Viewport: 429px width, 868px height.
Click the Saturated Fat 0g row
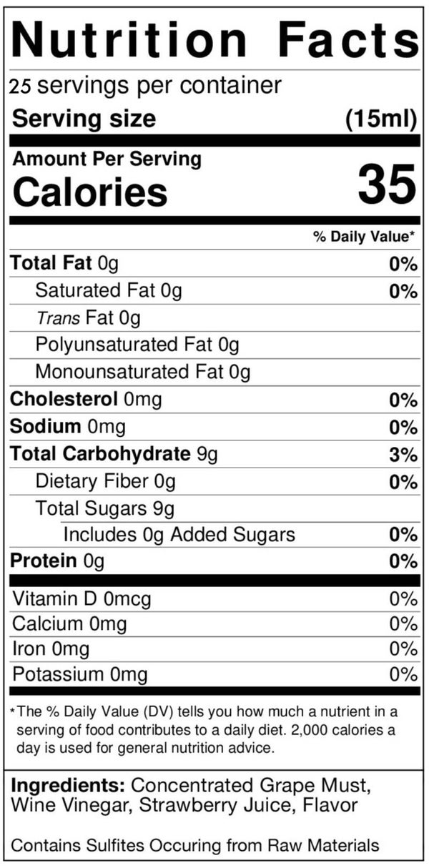point(109,290)
